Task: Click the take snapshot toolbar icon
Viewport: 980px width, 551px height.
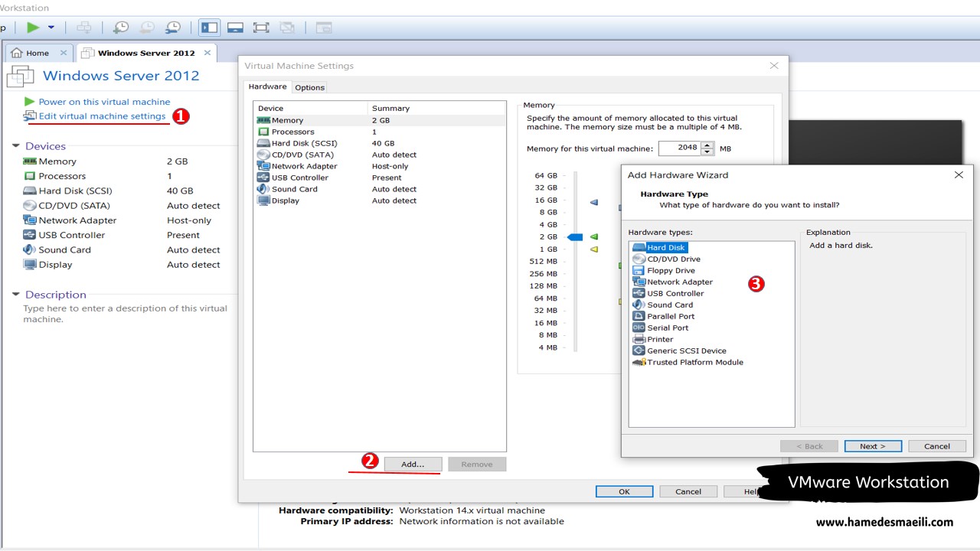Action: point(121,28)
